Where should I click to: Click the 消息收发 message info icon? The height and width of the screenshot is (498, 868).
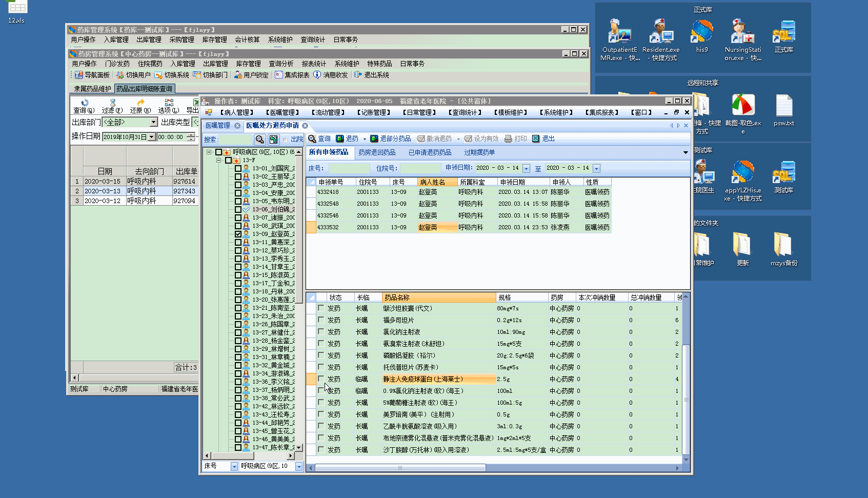317,75
